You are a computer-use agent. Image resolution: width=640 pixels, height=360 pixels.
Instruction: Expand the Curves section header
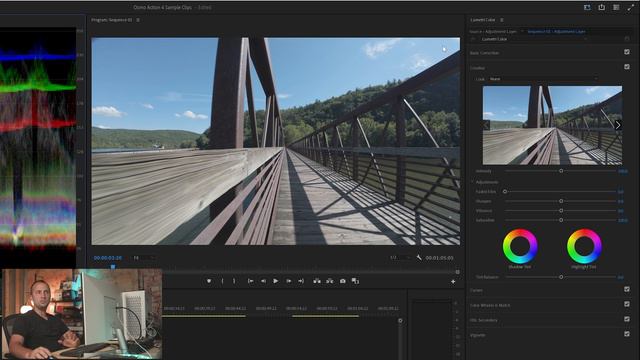[x=476, y=290]
